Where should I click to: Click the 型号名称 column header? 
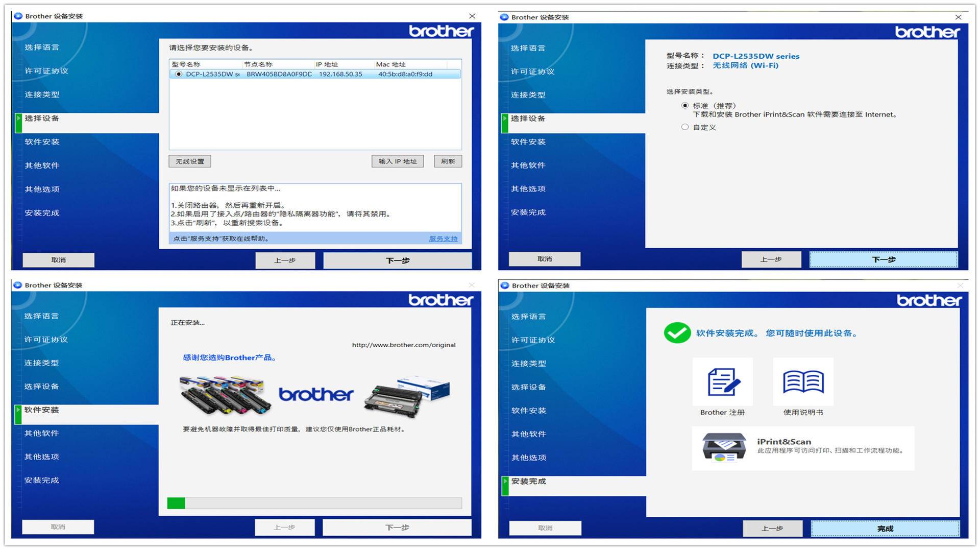coord(206,64)
